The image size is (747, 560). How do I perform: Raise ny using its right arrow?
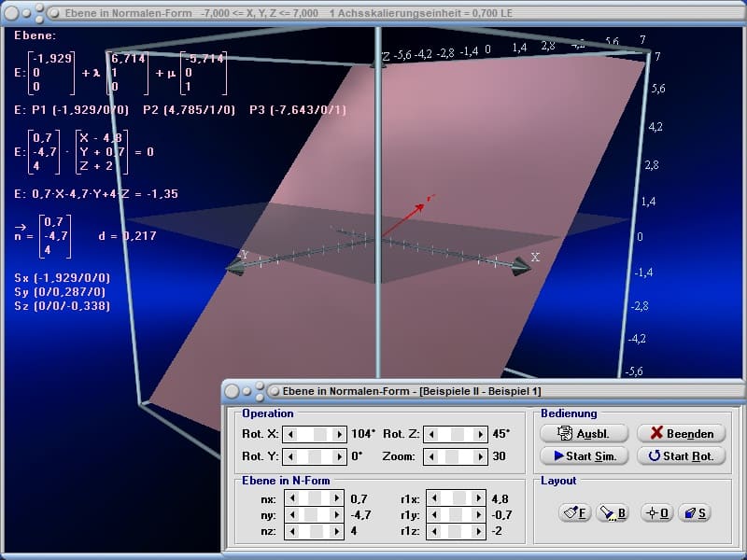pos(336,514)
